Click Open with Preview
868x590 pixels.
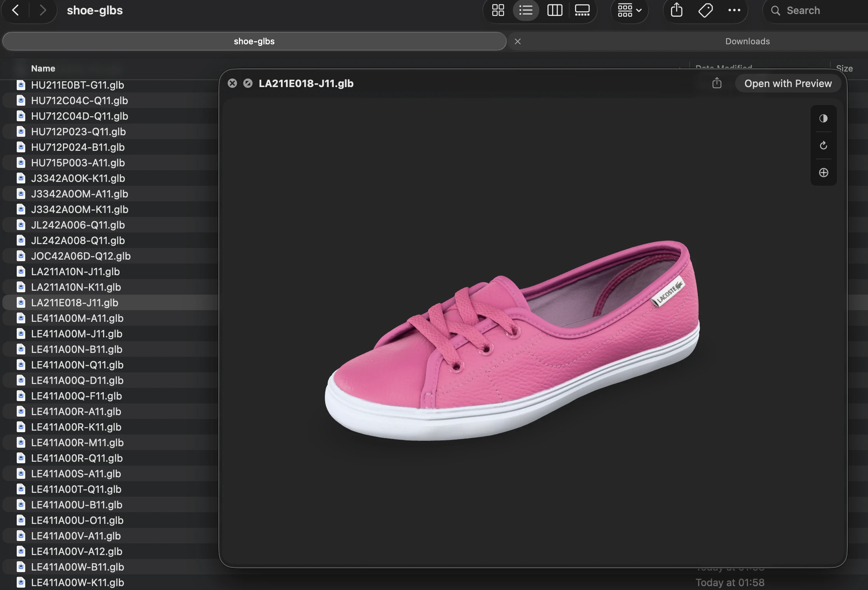[788, 84]
